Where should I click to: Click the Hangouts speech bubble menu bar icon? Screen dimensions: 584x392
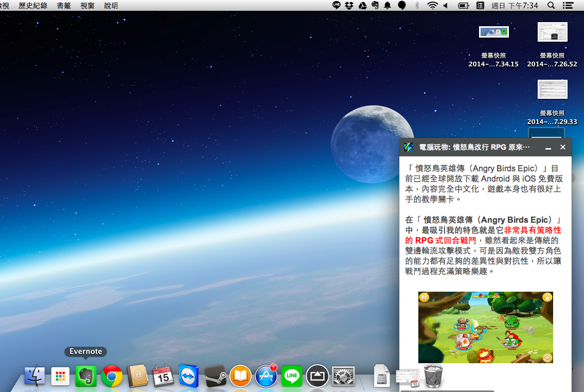pyautogui.click(x=402, y=5)
